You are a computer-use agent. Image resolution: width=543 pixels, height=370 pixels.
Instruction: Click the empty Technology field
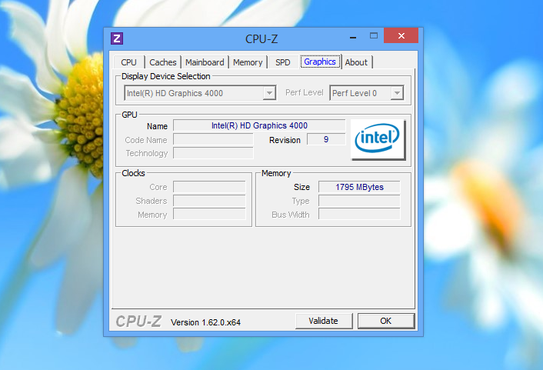click(x=213, y=153)
